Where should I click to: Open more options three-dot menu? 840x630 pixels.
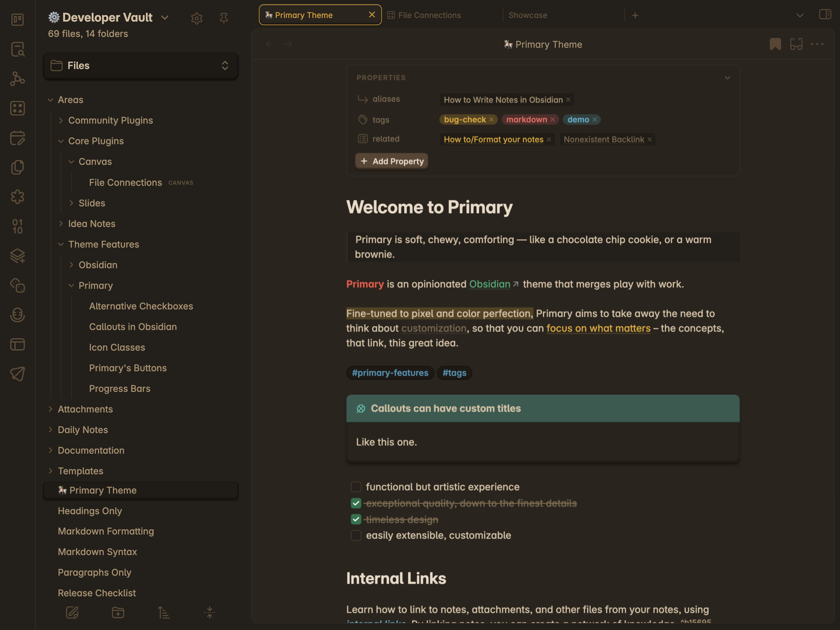click(x=817, y=44)
